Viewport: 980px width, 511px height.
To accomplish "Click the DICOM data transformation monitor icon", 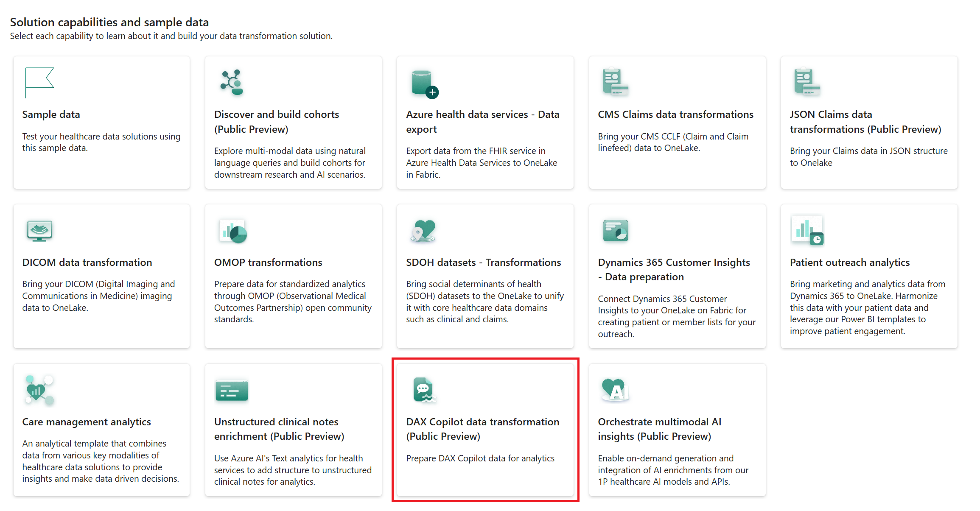I will pos(39,231).
